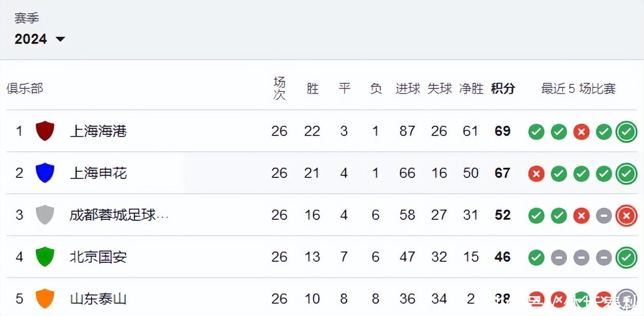Click the 场次 column header
This screenshot has width=644, height=316.
pyautogui.click(x=279, y=88)
